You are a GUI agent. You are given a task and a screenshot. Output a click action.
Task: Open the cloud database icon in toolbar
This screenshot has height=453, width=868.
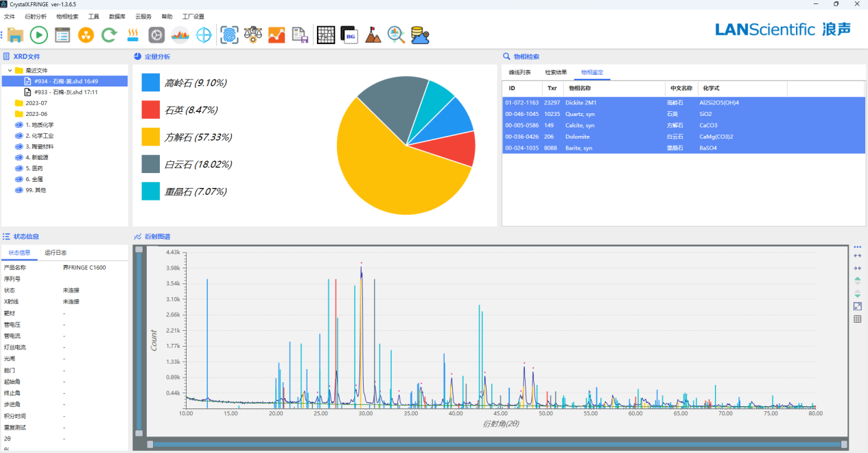419,35
